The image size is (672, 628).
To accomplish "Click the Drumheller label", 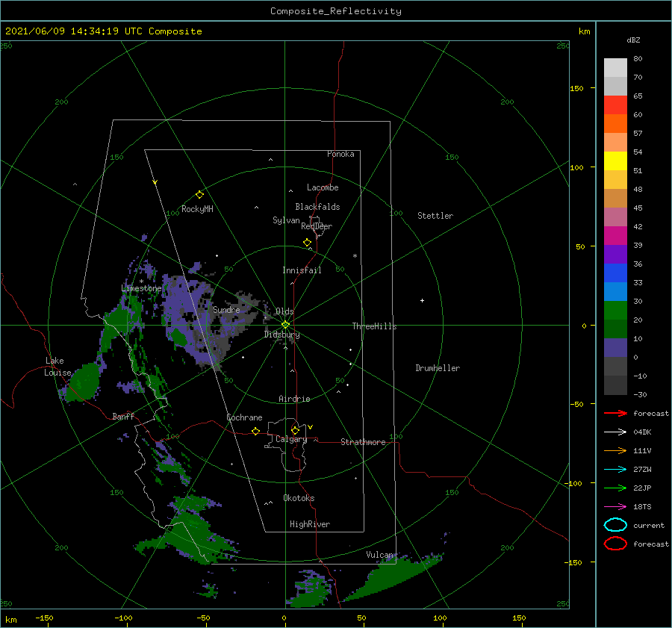I will pos(438,368).
